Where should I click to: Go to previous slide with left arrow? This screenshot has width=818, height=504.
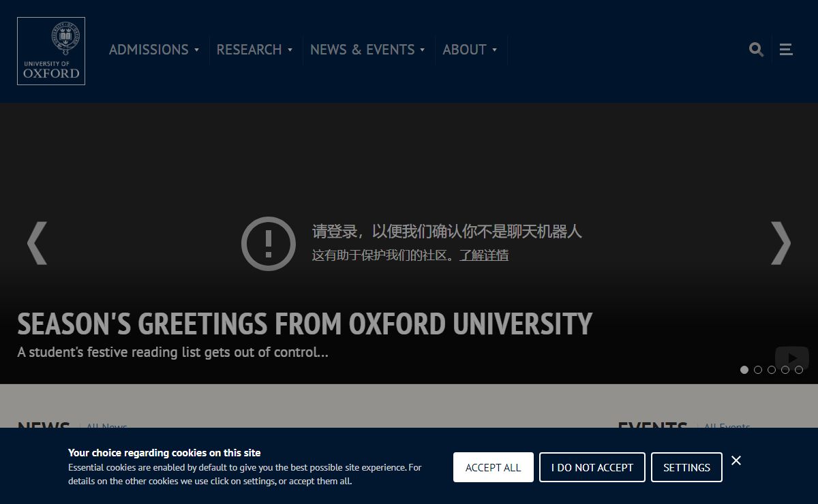click(x=37, y=242)
